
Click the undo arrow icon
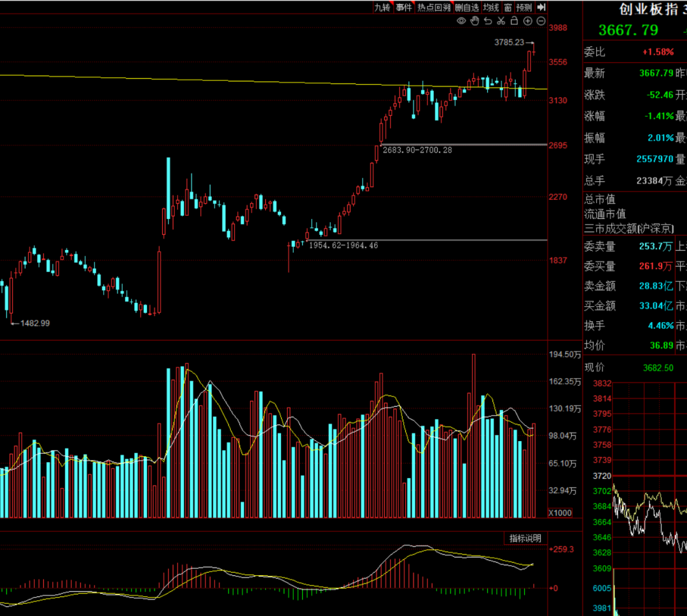[488, 20]
